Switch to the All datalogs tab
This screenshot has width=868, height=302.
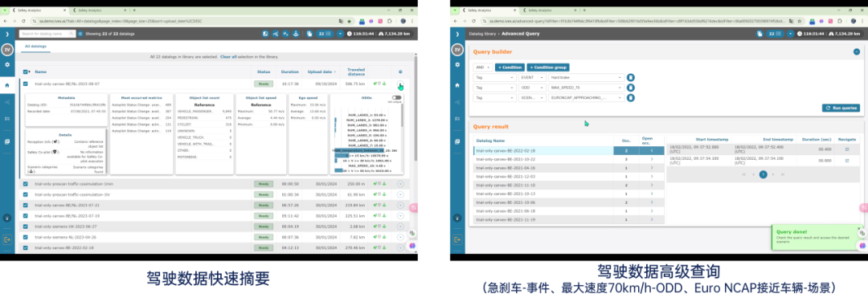[x=36, y=47]
